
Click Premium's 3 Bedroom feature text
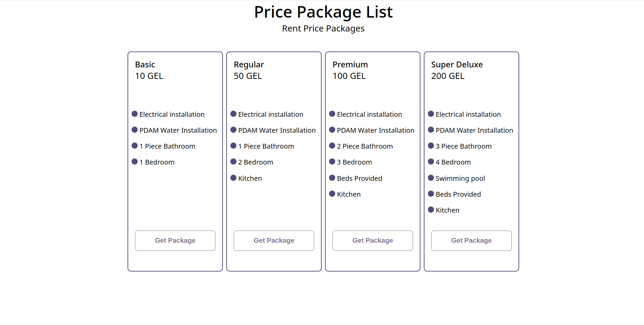pos(354,162)
